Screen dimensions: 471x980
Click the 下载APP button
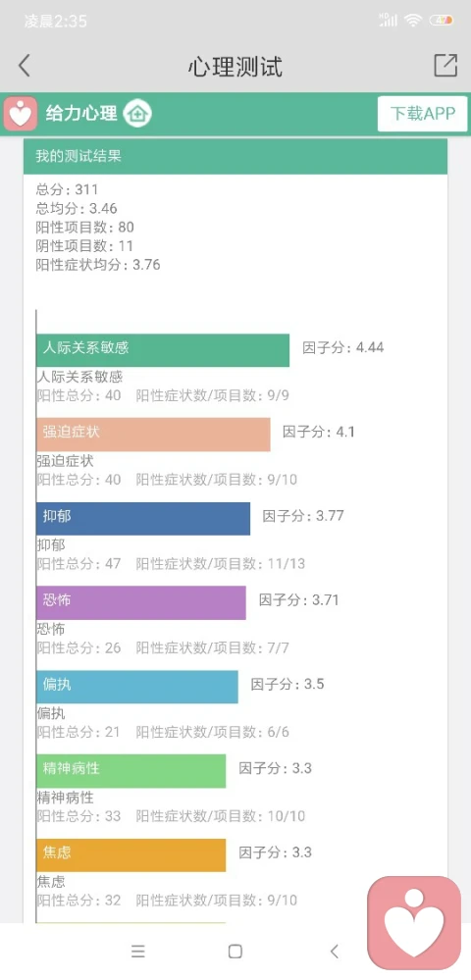422,114
